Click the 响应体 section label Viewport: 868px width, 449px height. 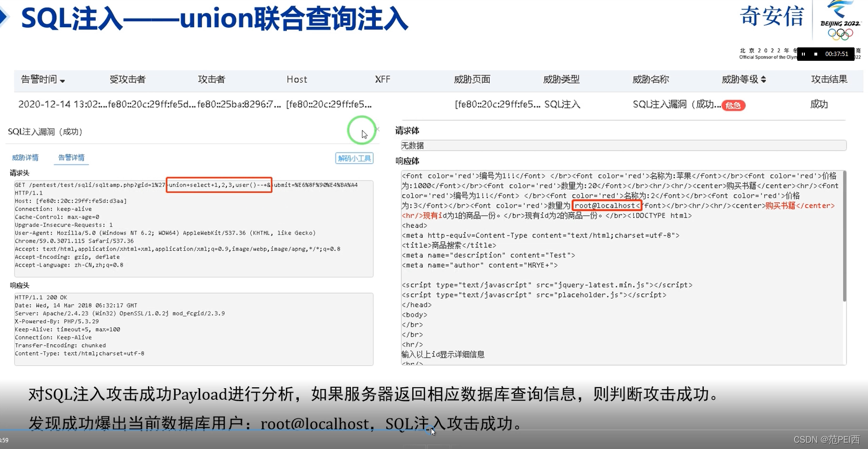pyautogui.click(x=407, y=161)
